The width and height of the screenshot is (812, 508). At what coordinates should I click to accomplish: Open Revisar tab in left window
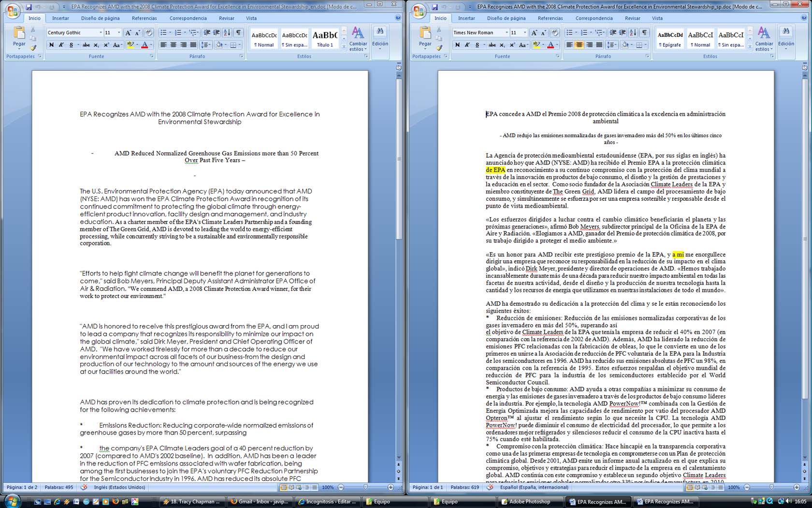coord(226,18)
